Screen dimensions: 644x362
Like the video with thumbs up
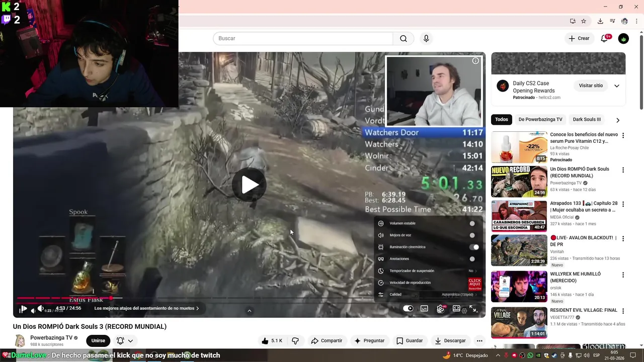click(272, 341)
